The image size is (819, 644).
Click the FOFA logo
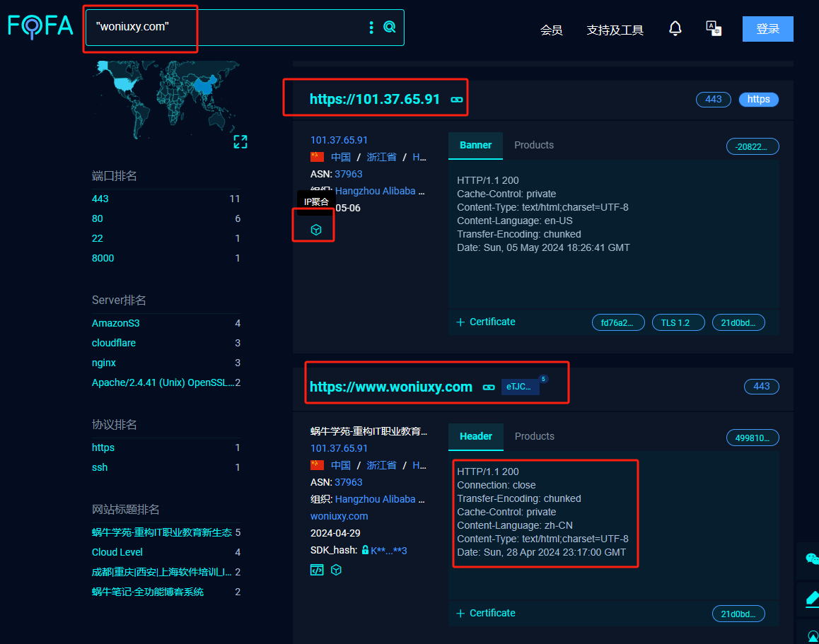pos(41,27)
